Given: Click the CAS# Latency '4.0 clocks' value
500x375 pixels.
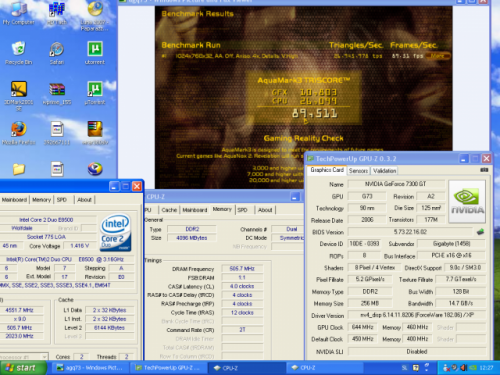Looking at the screenshot, I should tap(242, 286).
